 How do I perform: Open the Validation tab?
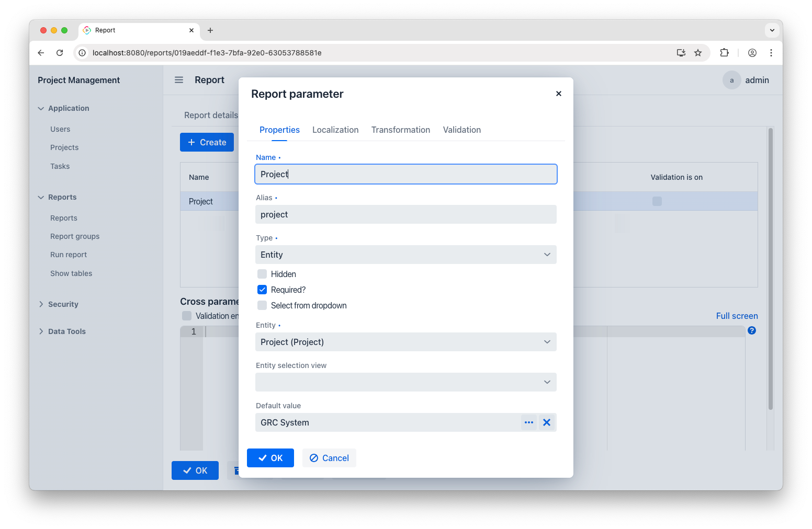(x=461, y=130)
